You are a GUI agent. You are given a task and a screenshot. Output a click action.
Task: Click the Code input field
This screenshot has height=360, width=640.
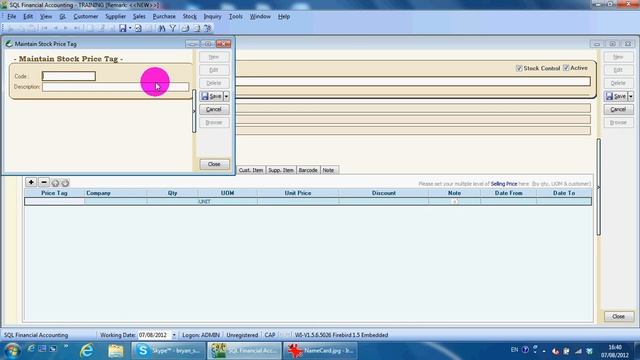69,76
